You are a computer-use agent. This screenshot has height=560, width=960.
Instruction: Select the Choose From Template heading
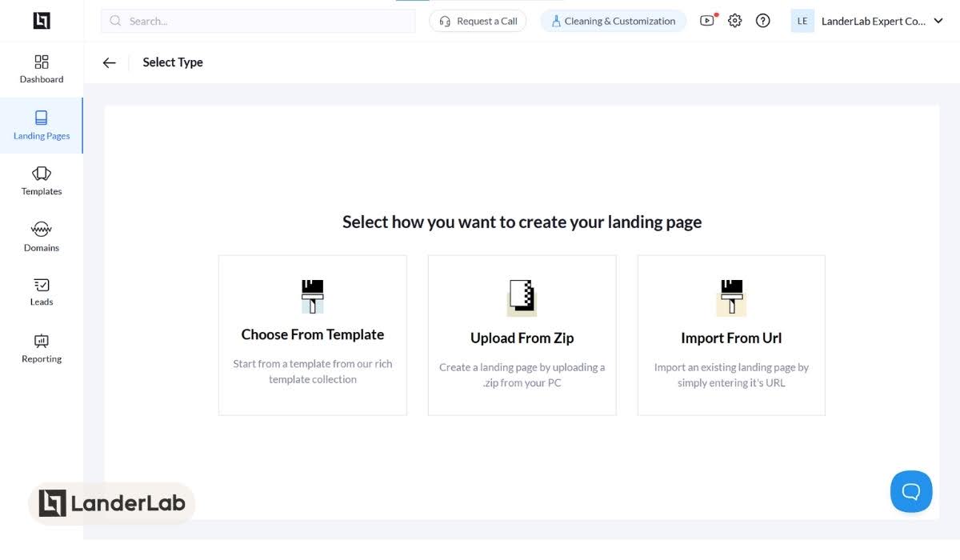(x=313, y=334)
